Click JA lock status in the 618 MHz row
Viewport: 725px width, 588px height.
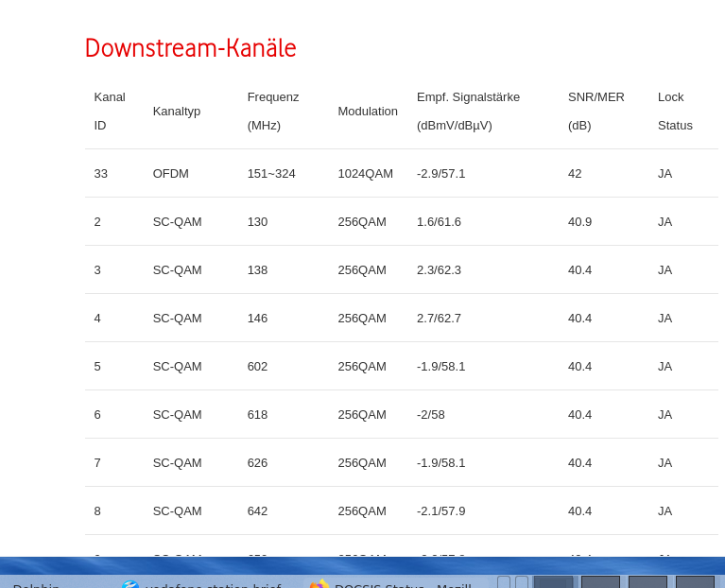665,415
